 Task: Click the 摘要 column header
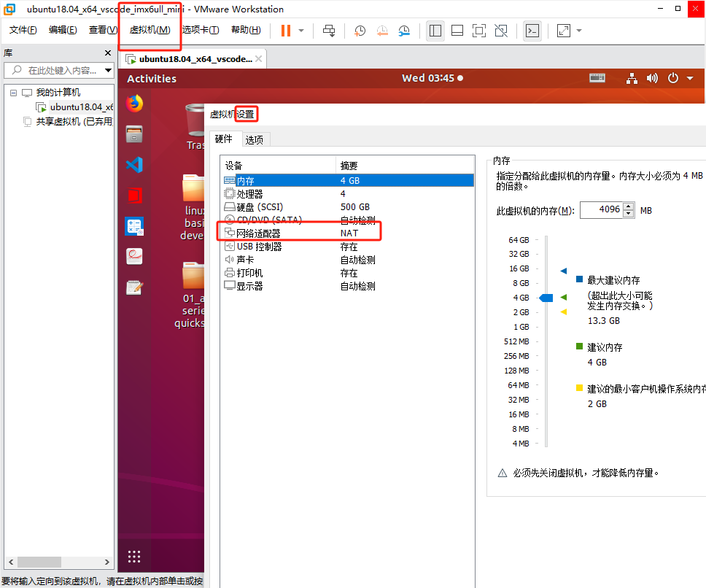point(406,165)
